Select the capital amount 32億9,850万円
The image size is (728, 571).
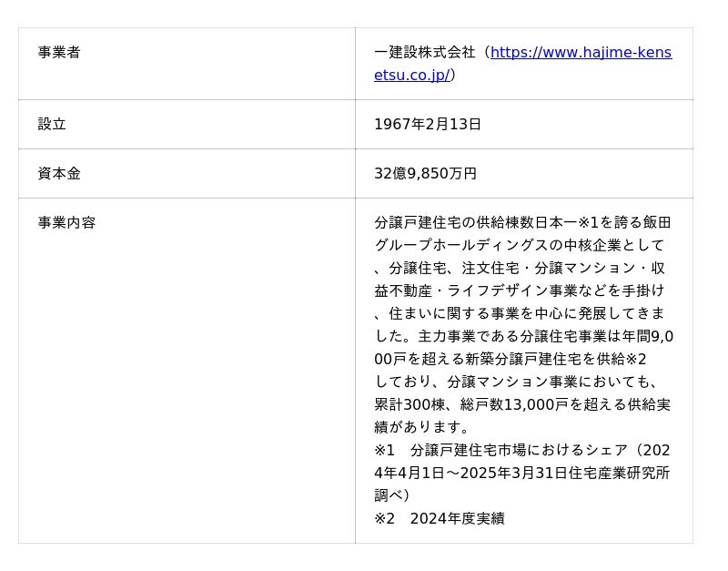pos(425,174)
